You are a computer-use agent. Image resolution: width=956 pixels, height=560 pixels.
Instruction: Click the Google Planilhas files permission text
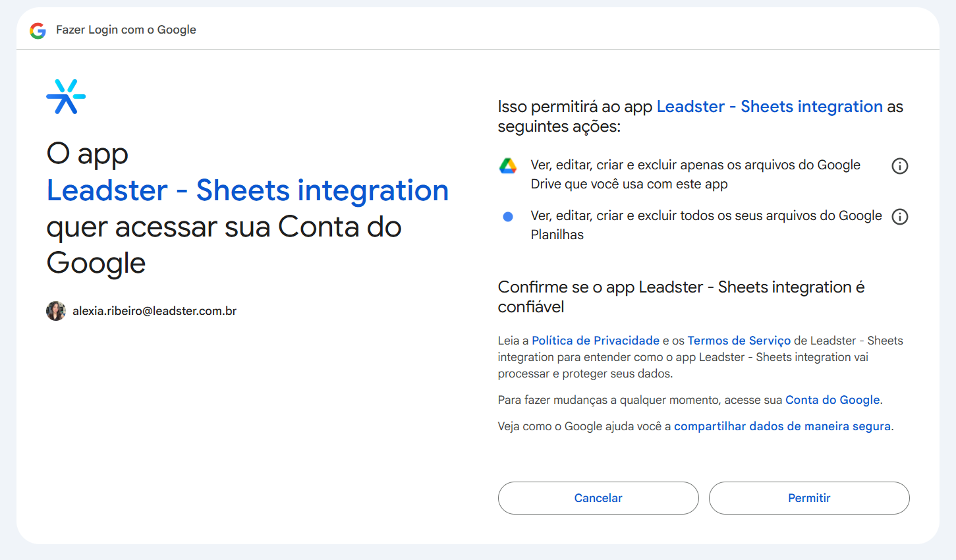pyautogui.click(x=706, y=225)
